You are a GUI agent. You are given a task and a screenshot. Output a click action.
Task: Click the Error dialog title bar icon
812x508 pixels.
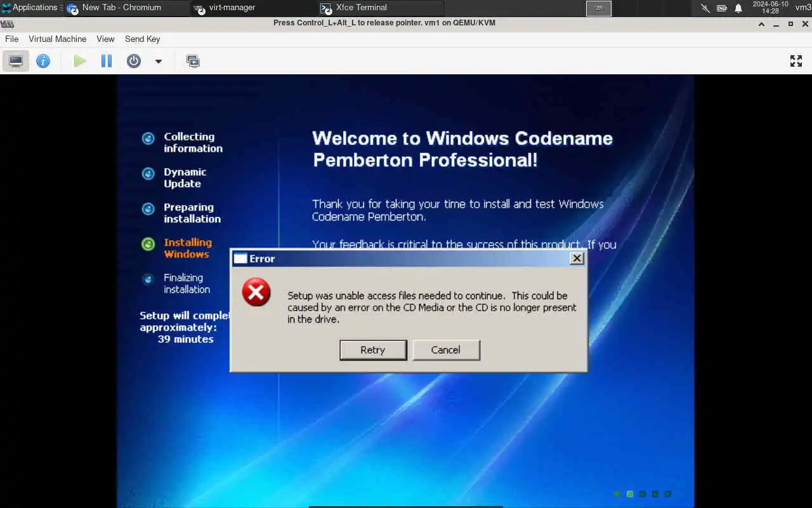pyautogui.click(x=240, y=258)
